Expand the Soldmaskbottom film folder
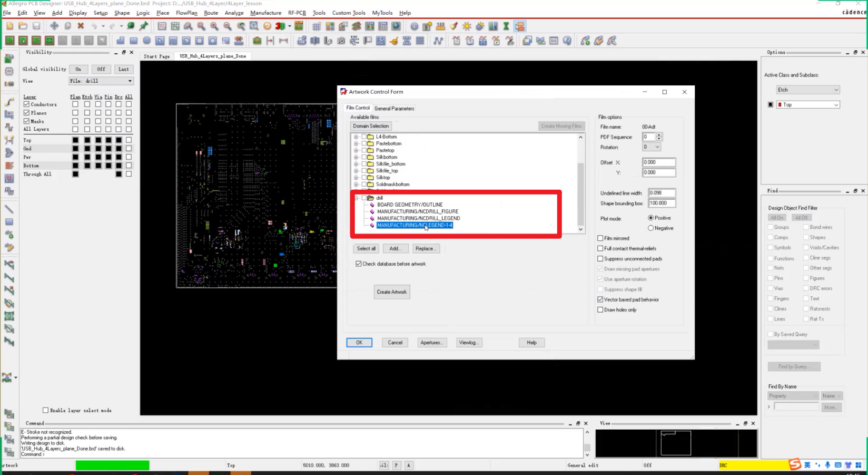This screenshot has width=868, height=475. pos(357,185)
